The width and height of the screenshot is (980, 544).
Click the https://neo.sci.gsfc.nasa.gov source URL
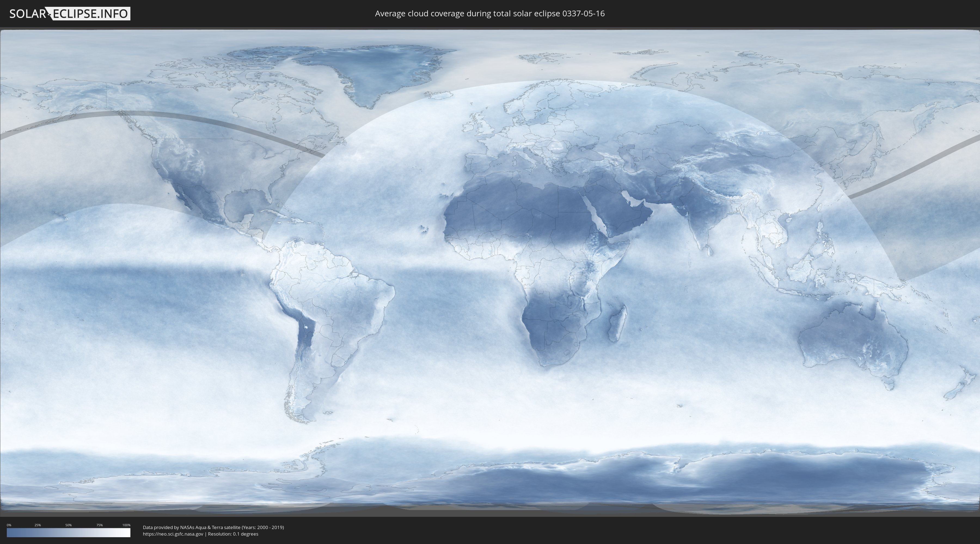[x=173, y=534]
